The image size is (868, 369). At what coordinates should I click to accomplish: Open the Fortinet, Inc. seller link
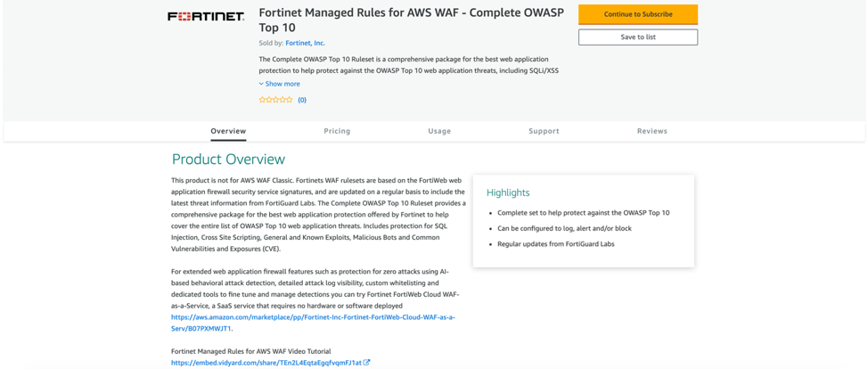305,43
